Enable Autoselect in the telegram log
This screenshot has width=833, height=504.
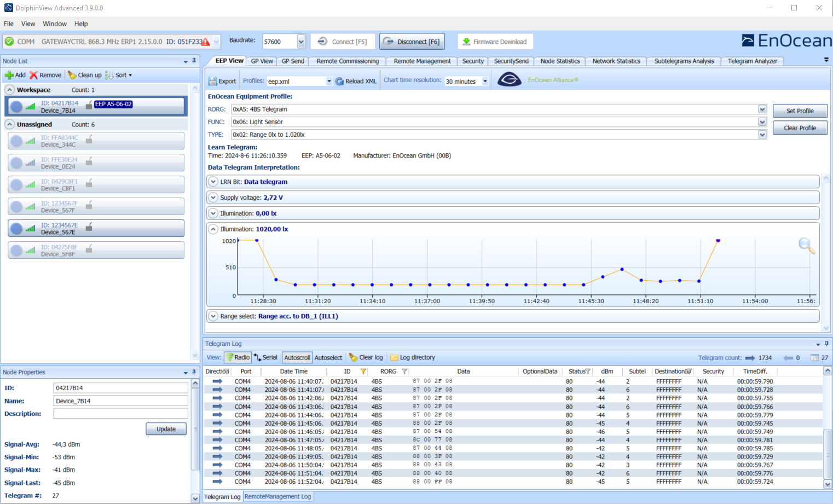click(x=328, y=357)
